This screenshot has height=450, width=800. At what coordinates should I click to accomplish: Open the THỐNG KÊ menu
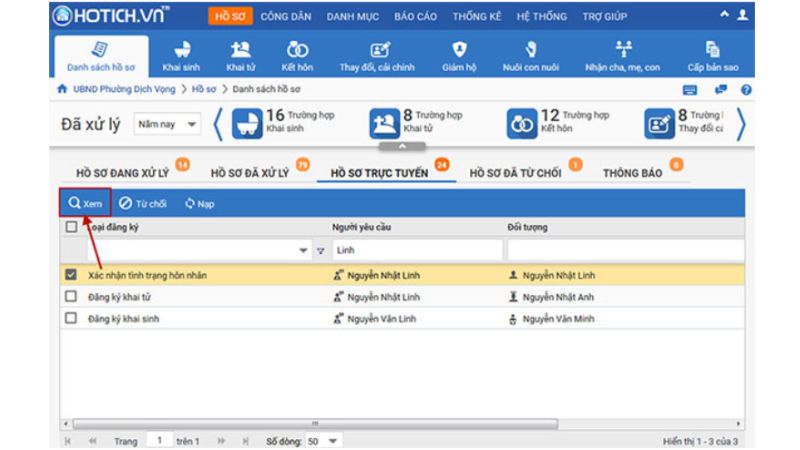coord(477,16)
